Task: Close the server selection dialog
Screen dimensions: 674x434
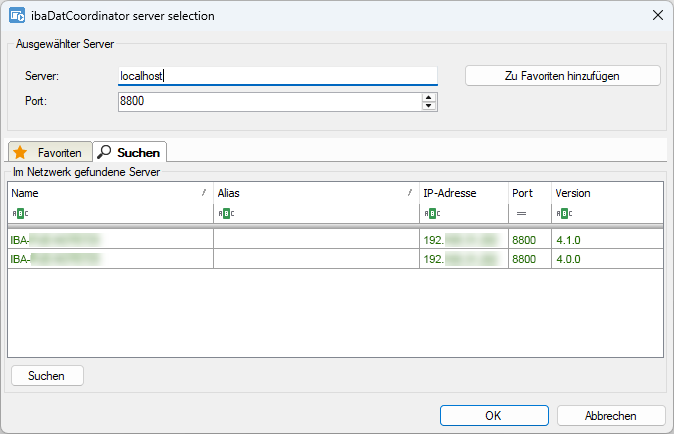Action: point(658,15)
